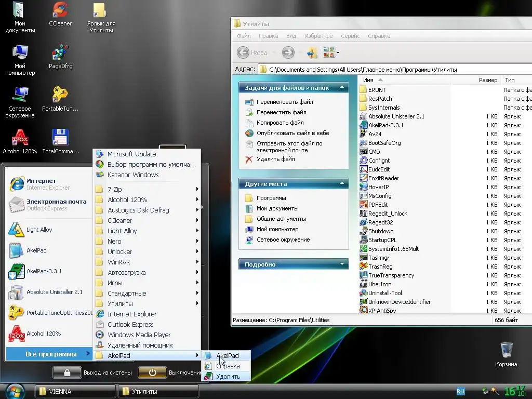Open PageDfrg desktop icon
The width and height of the screenshot is (532, 399).
tap(60, 57)
